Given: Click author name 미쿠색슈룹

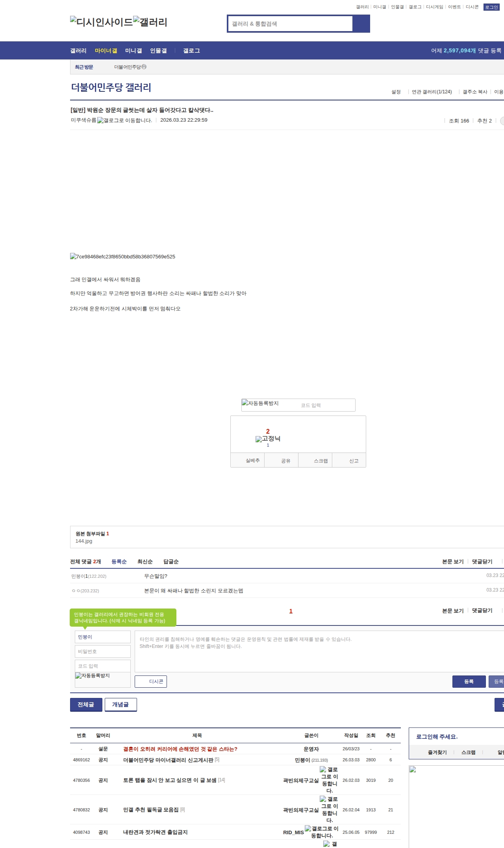Looking at the screenshot, I should point(83,120).
